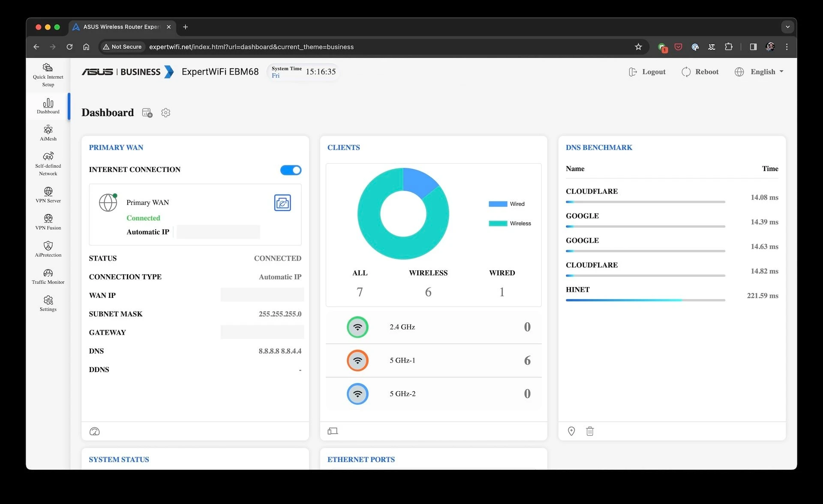Reload the page with the refresh button

pos(69,47)
